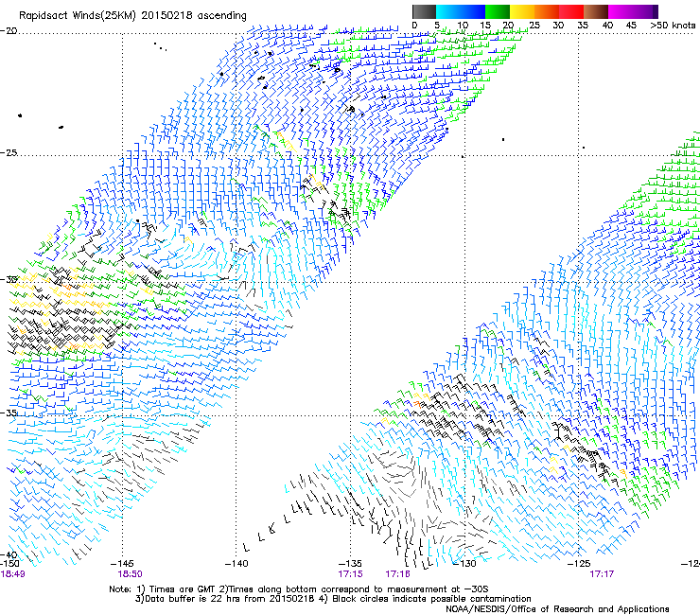Click the yellow 20-25 knots legend color

(x=522, y=11)
